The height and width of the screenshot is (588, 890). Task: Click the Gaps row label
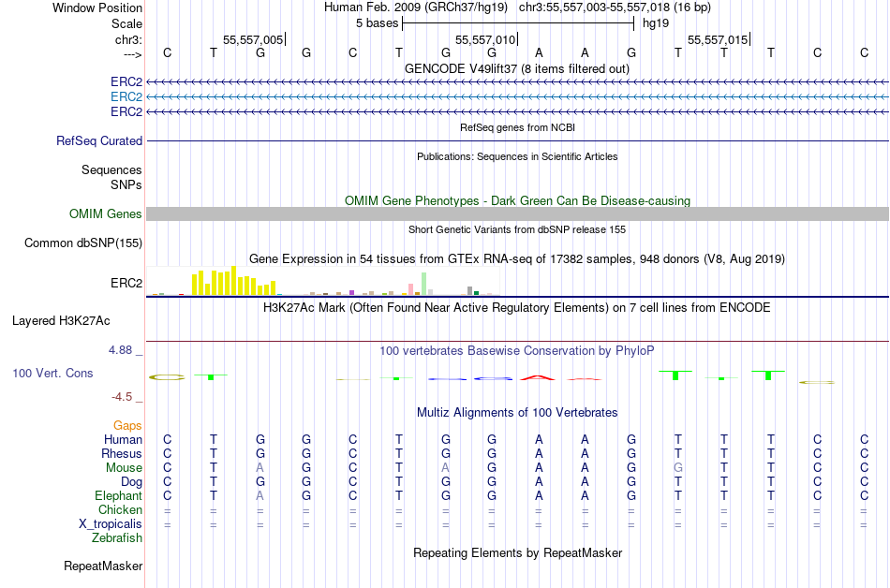[127, 425]
